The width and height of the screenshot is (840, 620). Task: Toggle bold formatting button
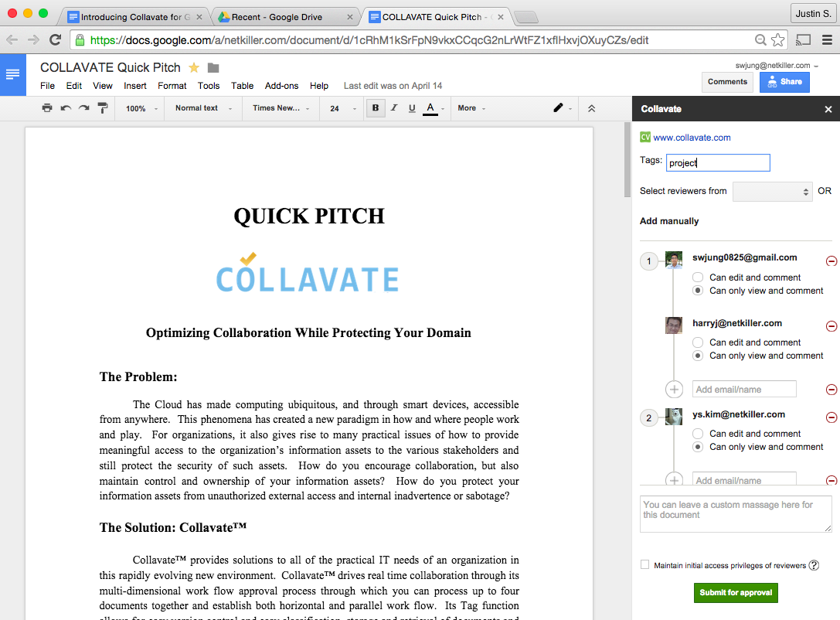point(376,108)
